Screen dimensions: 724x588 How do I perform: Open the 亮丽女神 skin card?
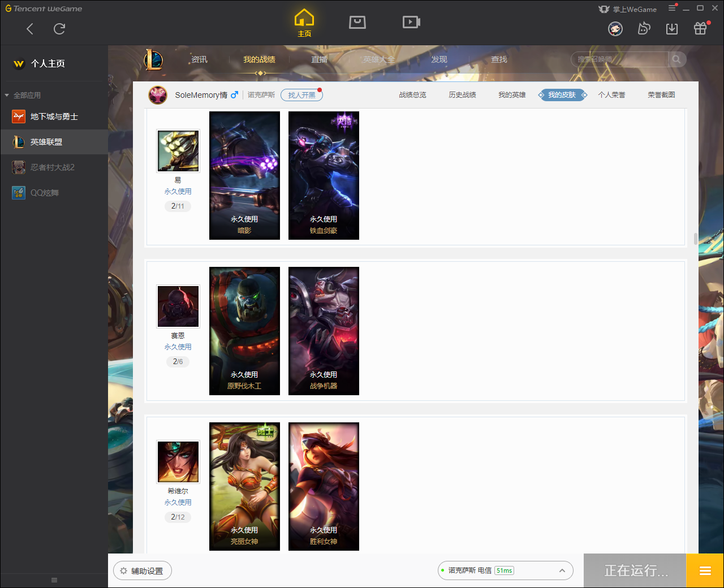(244, 486)
